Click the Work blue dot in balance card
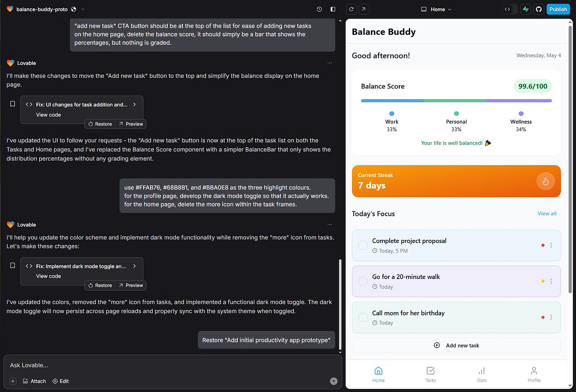The image size is (576, 392). point(392,113)
